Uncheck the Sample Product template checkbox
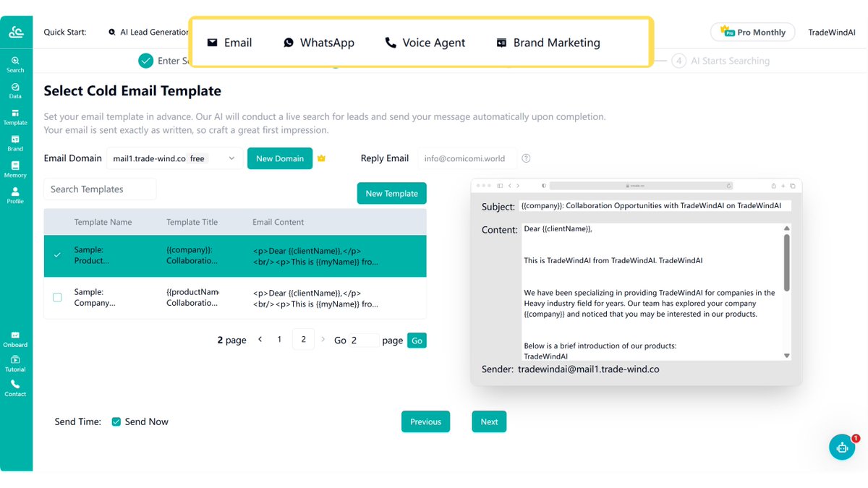This screenshot has width=868, height=488. coord(57,255)
